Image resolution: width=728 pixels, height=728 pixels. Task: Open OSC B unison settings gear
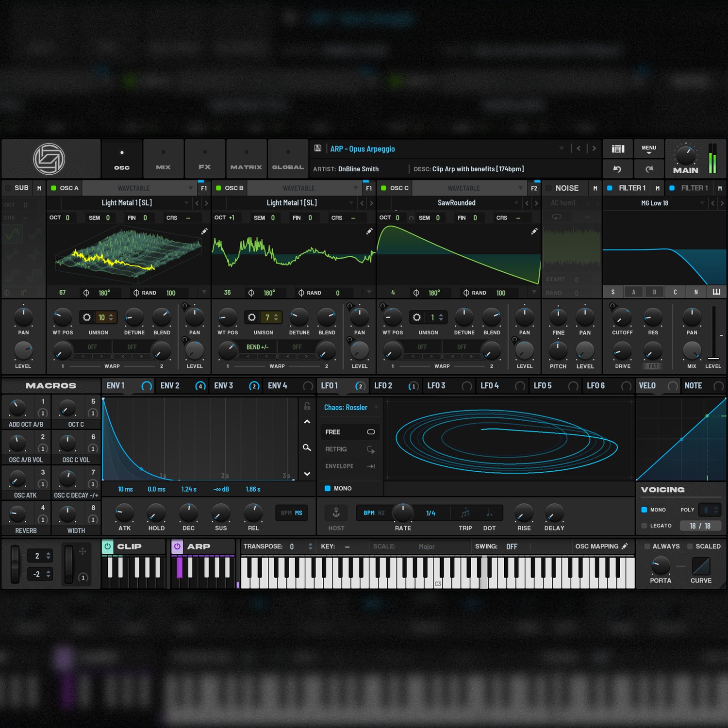point(252,317)
